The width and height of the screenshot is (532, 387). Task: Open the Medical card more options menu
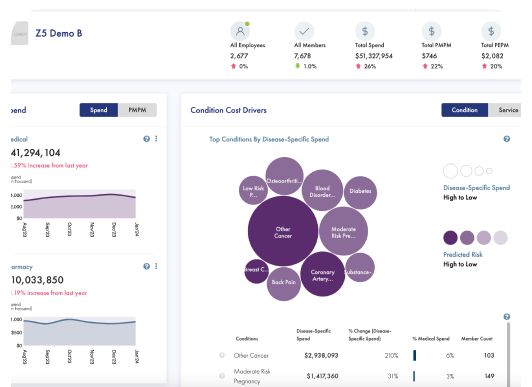click(156, 139)
